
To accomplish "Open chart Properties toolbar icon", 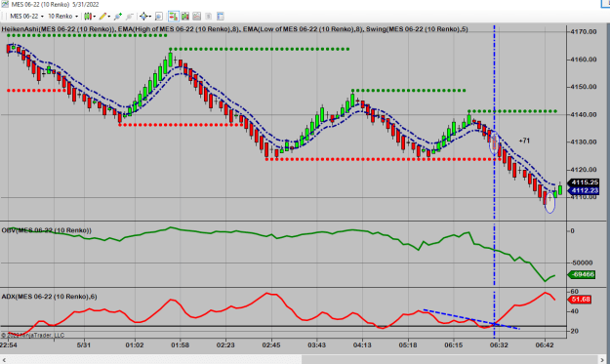I will 221,17.
